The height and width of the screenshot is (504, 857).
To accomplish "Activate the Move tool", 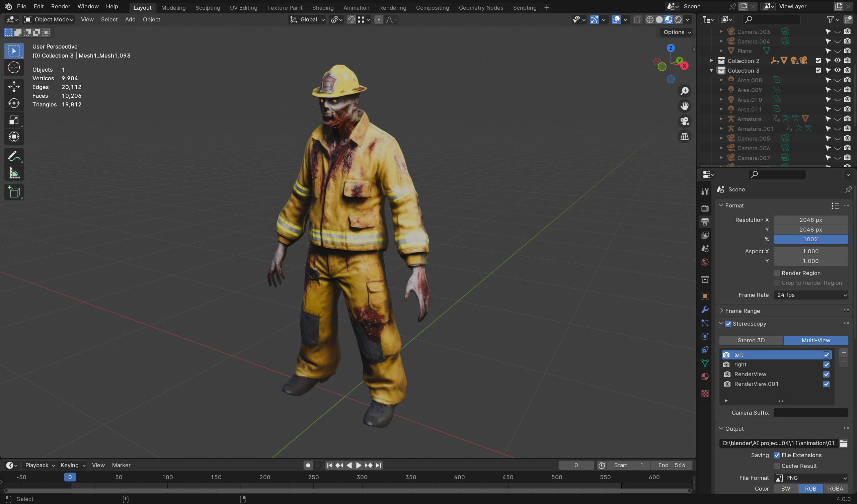I will pos(14,87).
